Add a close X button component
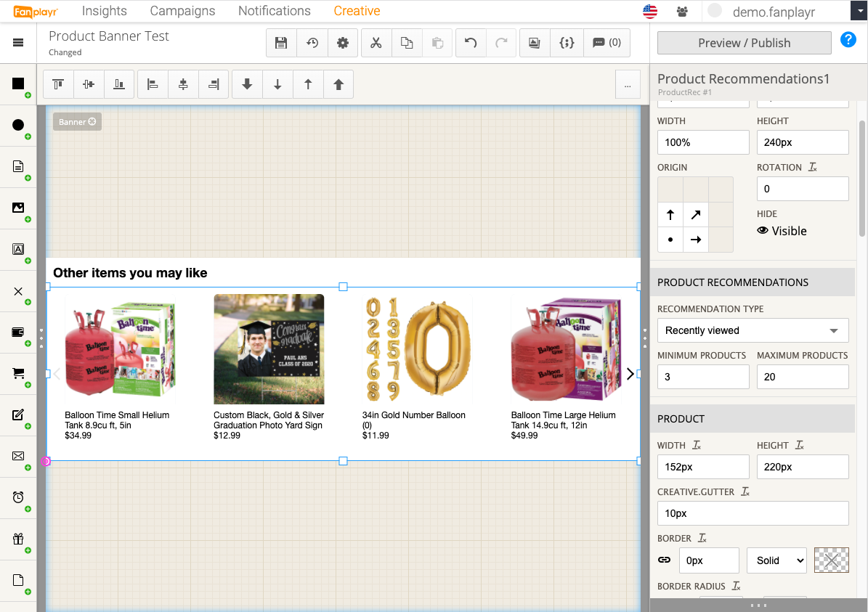Image resolution: width=868 pixels, height=612 pixels. pos(18,291)
